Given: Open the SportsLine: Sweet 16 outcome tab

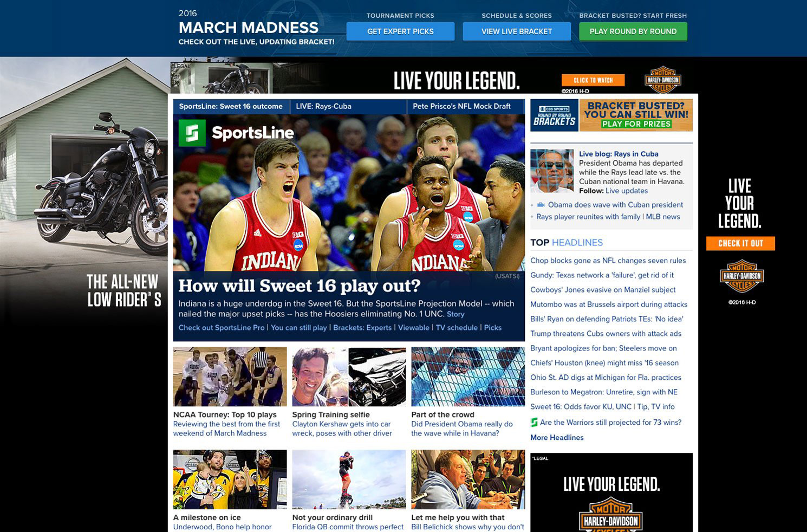Looking at the screenshot, I should 231,106.
